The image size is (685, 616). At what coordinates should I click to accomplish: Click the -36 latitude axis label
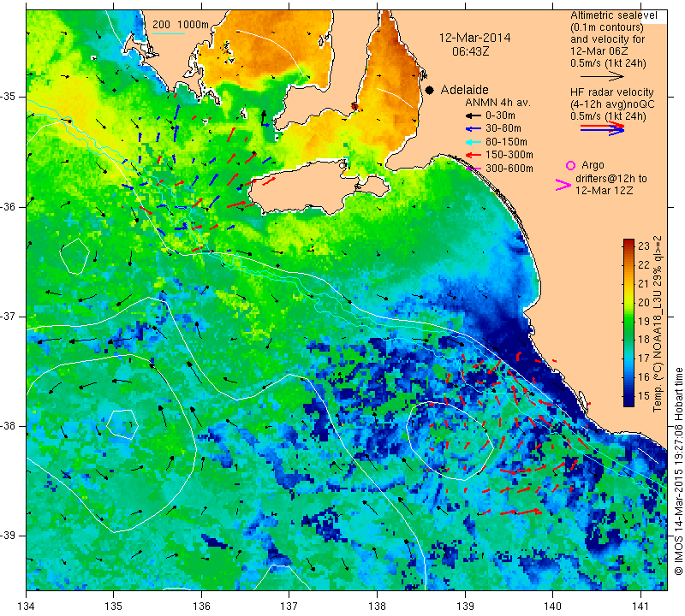pyautogui.click(x=9, y=206)
